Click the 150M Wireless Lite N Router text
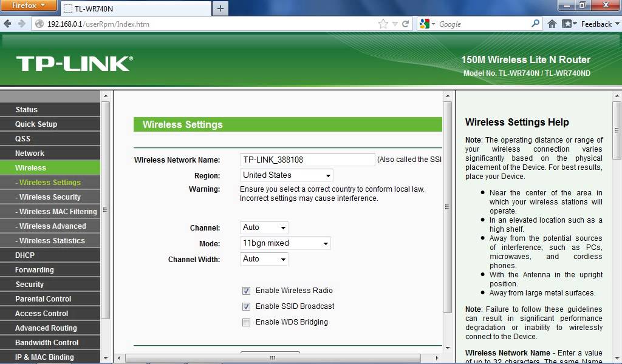This screenshot has height=364, width=622. coord(525,59)
